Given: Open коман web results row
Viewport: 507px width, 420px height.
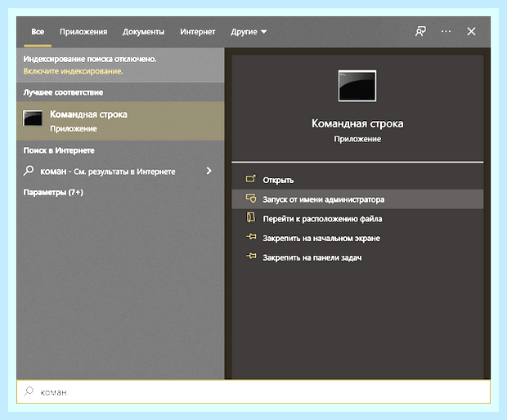Looking at the screenshot, I should (120, 172).
